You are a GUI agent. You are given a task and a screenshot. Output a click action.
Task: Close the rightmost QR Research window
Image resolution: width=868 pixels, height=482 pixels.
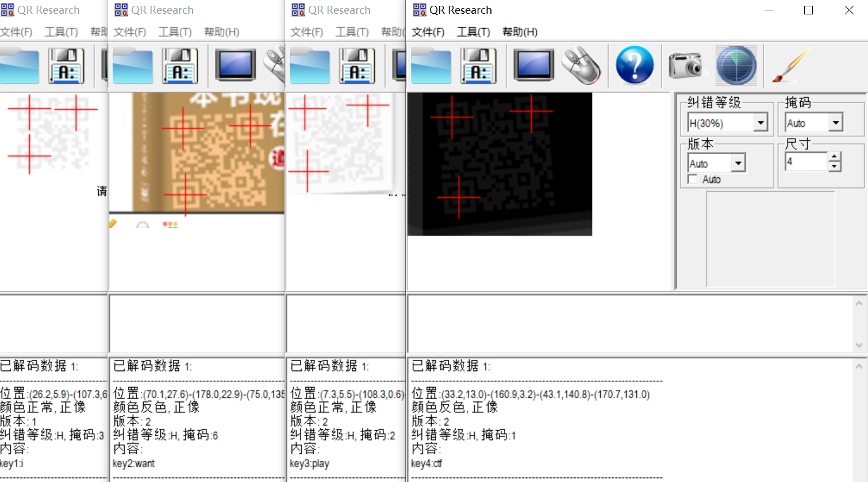pos(849,10)
